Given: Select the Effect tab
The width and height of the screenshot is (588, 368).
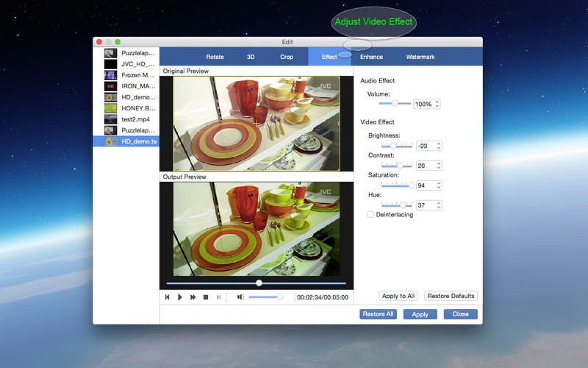Looking at the screenshot, I should (329, 57).
